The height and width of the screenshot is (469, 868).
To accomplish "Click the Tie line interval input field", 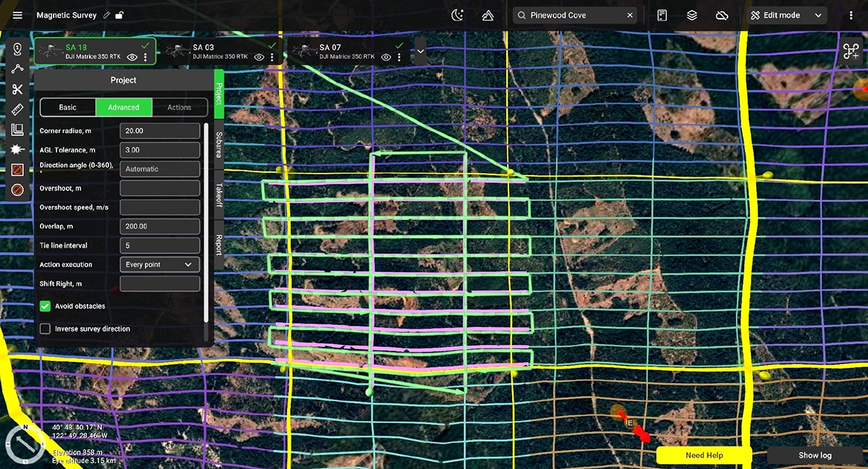I will (159, 245).
